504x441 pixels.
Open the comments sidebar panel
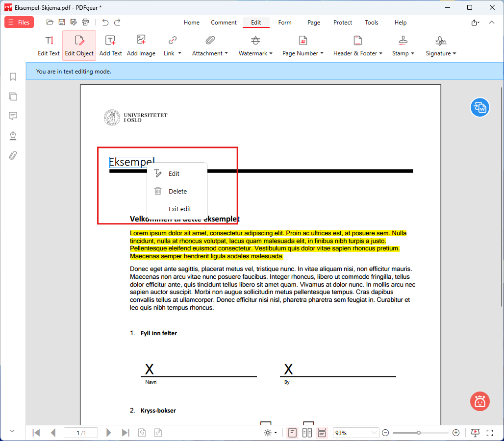point(13,116)
